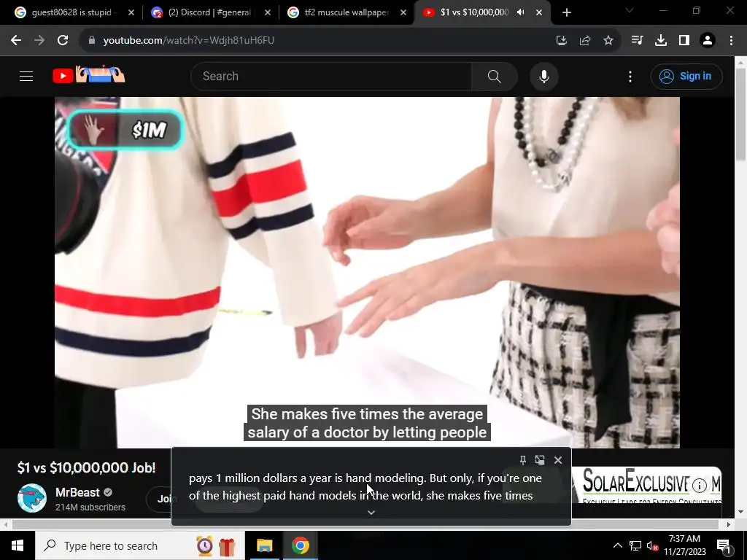
Task: Open the notification center icon
Action: click(x=724, y=545)
